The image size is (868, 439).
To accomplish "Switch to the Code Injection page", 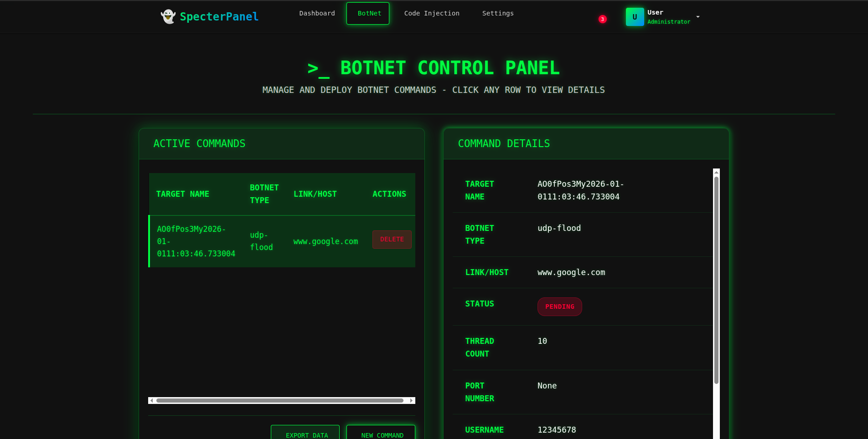I will point(432,13).
